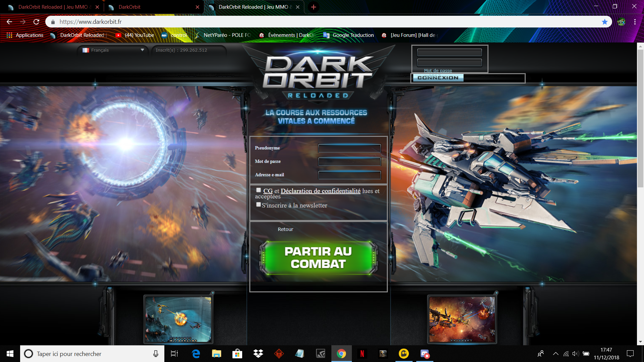Open Chrome profile avatar
This screenshot has height=362, width=644.
pos(621,22)
